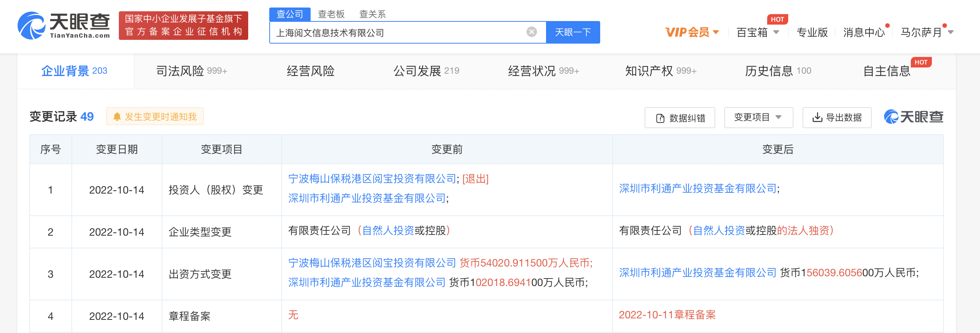
Task: Switch to the 查老板 search tab
Action: pos(331,14)
